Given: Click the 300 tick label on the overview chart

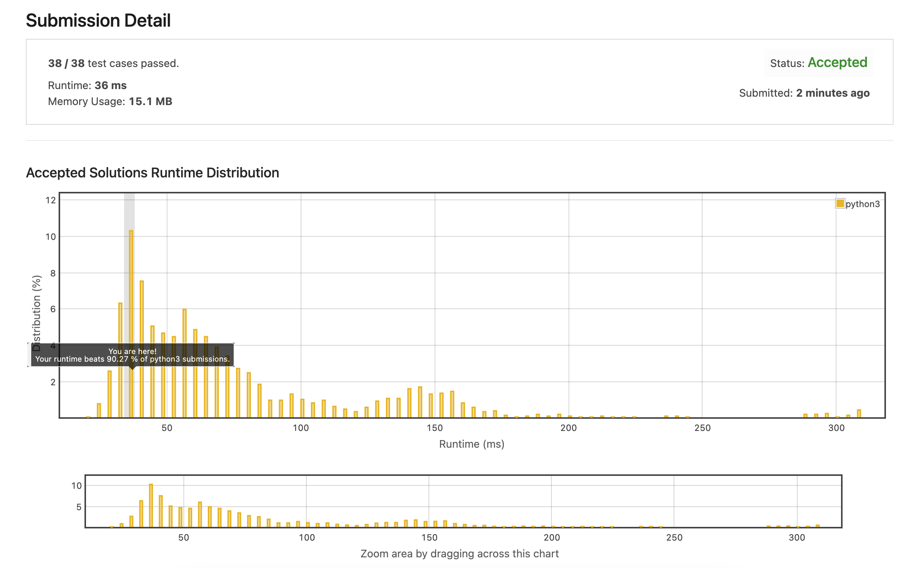Looking at the screenshot, I should coord(797,538).
